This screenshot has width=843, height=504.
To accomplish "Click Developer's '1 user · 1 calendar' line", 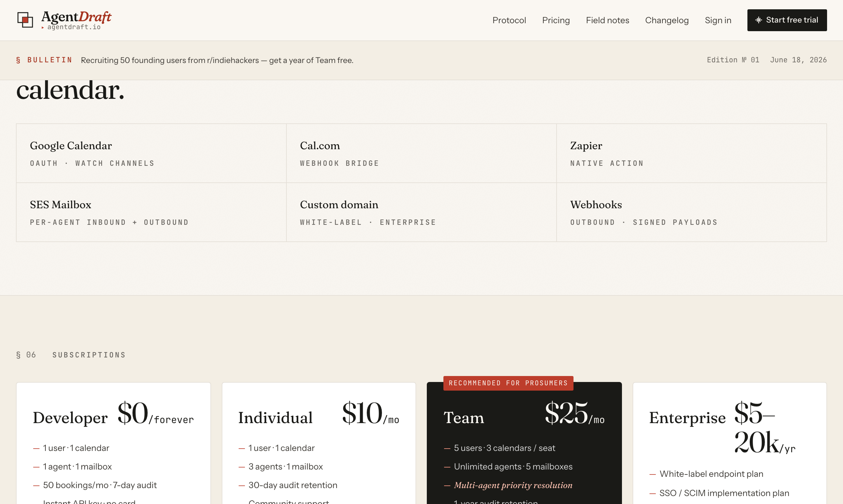I will (76, 448).
